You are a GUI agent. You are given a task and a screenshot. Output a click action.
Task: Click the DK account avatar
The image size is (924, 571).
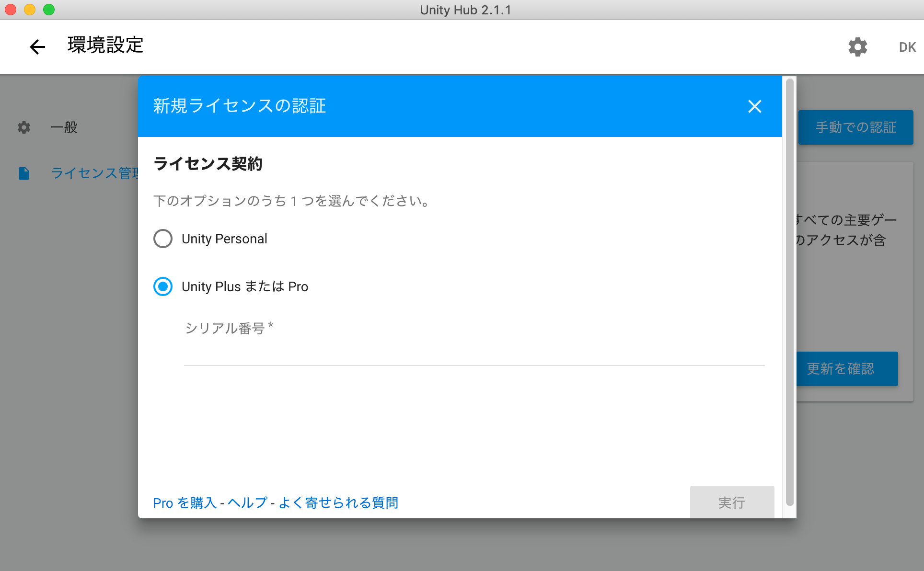pos(907,46)
